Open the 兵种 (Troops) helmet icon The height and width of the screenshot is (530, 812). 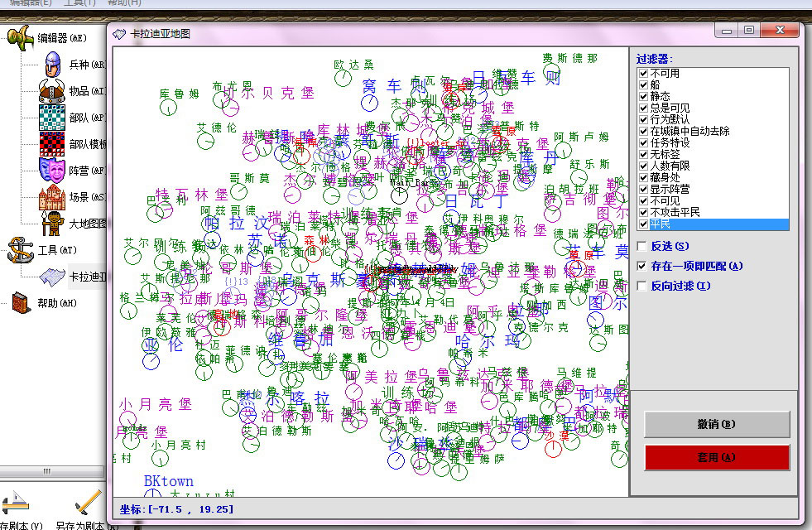[52, 64]
